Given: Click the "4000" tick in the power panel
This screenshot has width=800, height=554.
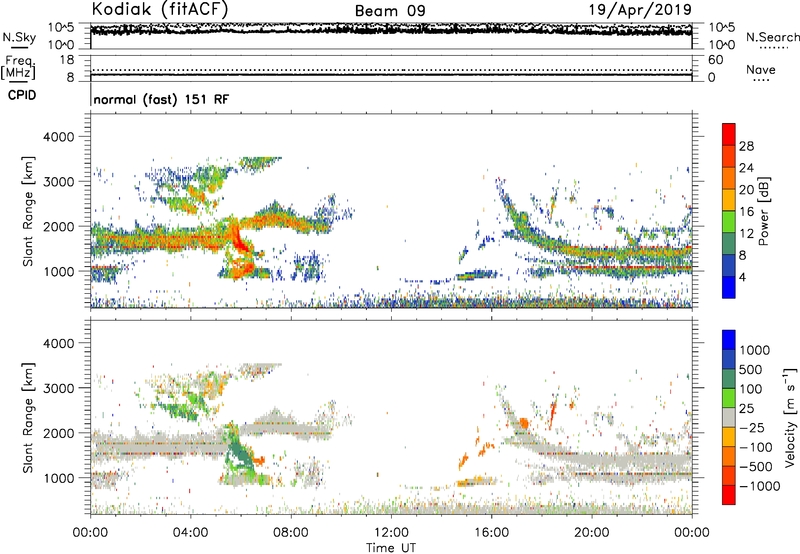Looking at the screenshot, I should coord(59,137).
